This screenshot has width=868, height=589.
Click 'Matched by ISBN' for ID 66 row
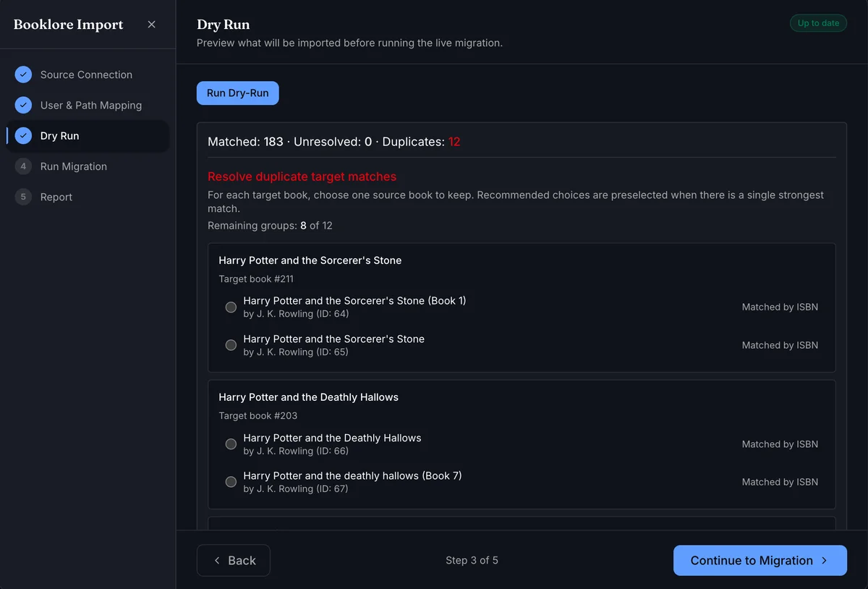(780, 444)
